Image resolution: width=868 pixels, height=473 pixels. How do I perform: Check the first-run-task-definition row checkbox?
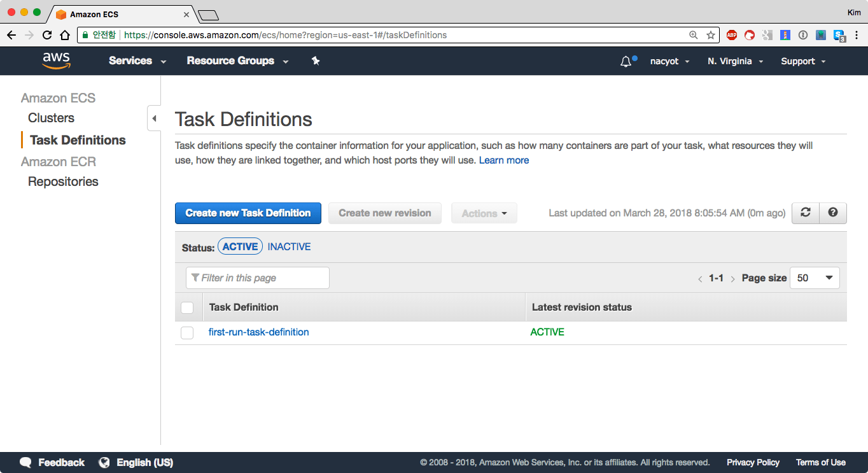(187, 333)
